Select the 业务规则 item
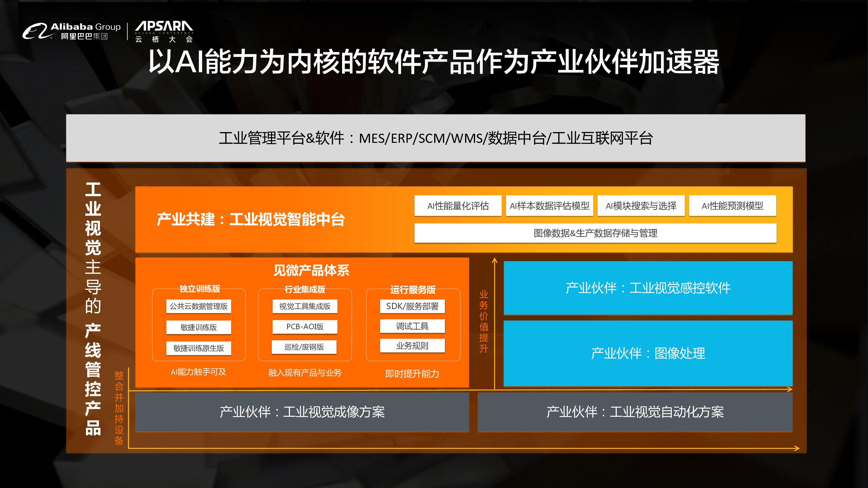 412,346
